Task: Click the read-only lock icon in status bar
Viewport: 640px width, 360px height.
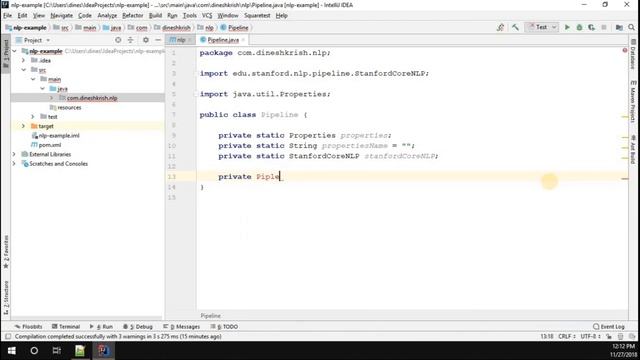Action: point(609,336)
